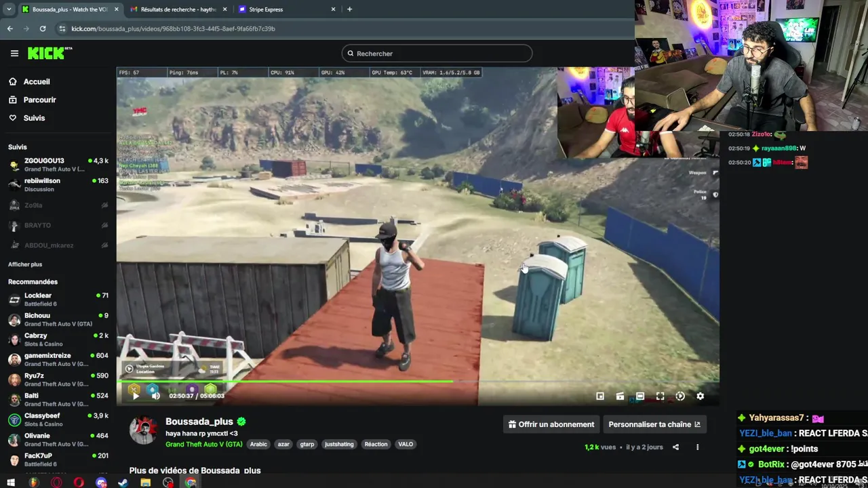
Task: Go to Suivis in the sidebar
Action: coord(34,118)
